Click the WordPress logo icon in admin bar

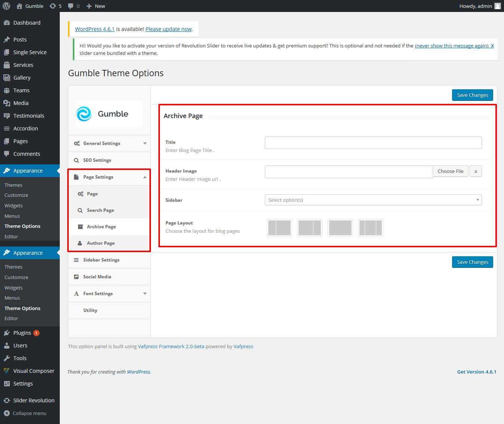6,6
